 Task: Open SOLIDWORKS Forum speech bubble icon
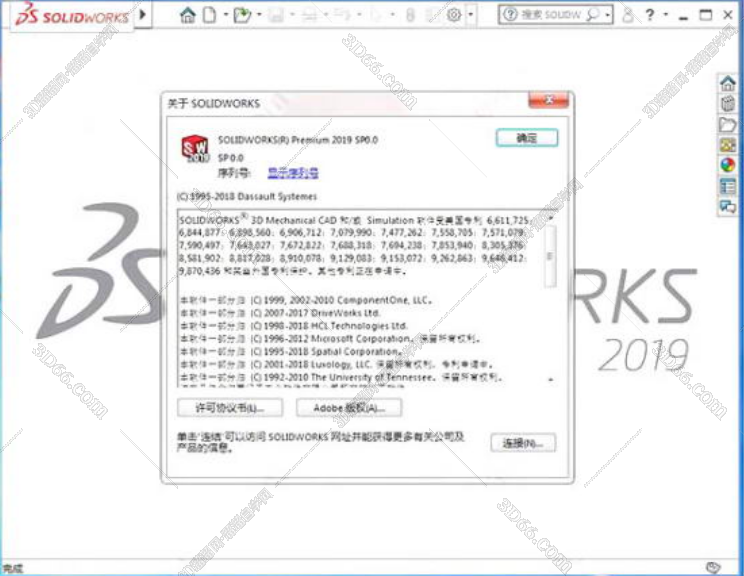[x=728, y=207]
